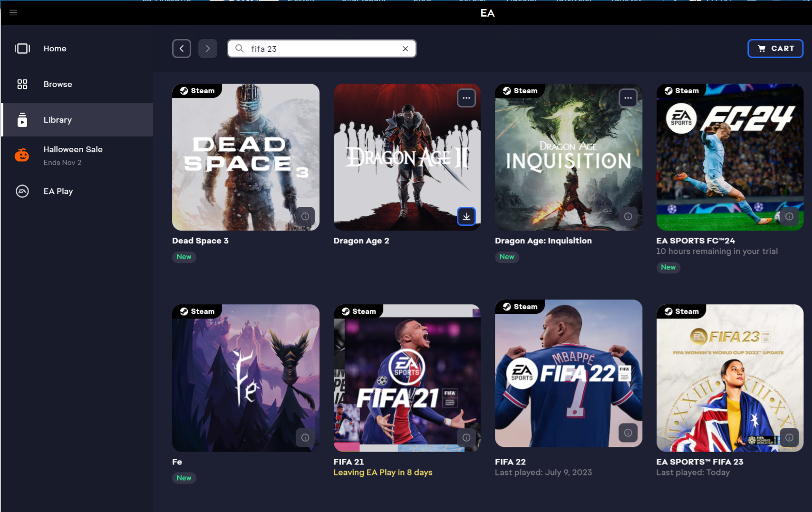
Task: Open Browse in sidebar
Action: [77, 84]
